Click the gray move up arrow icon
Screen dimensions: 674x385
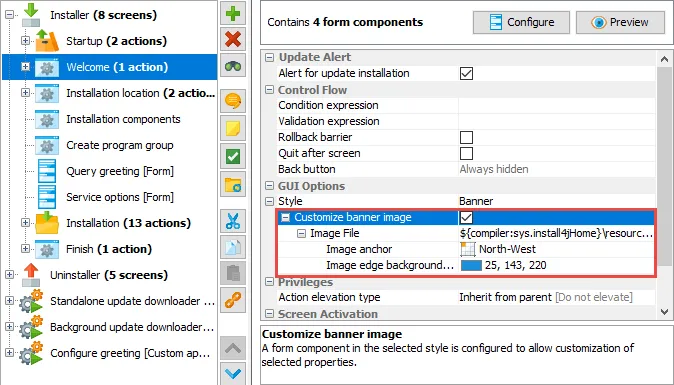click(233, 348)
